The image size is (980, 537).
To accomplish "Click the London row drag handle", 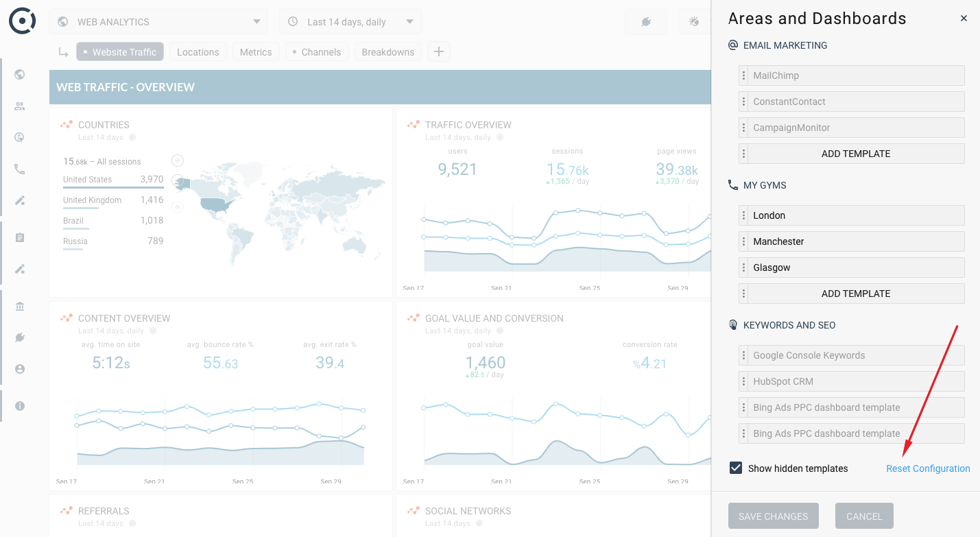I will coord(743,215).
